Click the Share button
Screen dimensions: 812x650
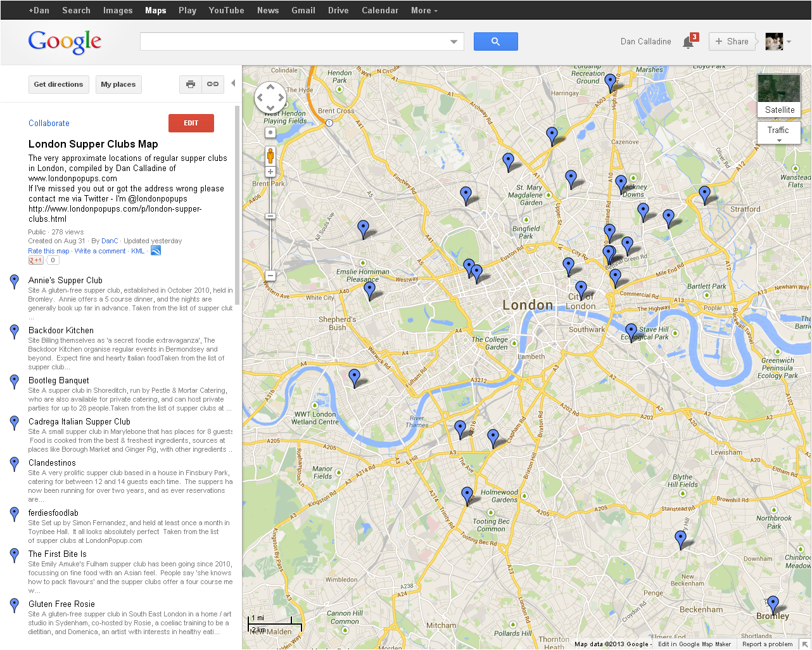pos(732,42)
